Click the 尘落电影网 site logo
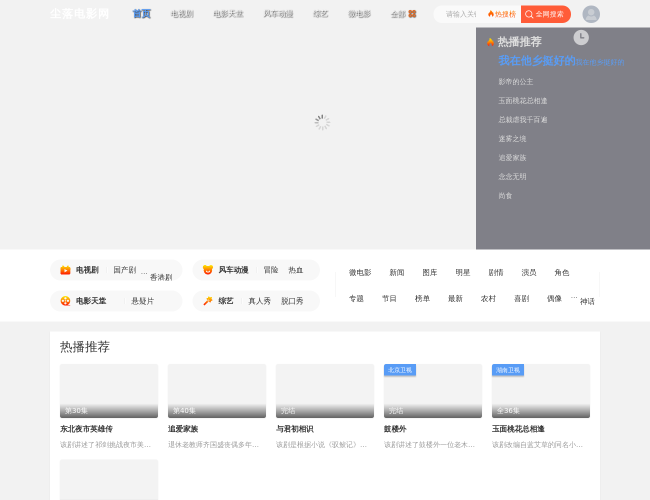650x500 pixels. click(79, 14)
